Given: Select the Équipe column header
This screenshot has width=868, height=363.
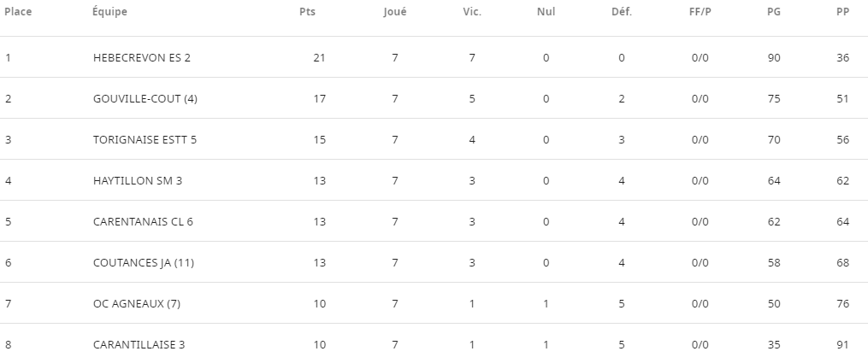Looking at the screenshot, I should (x=109, y=12).
